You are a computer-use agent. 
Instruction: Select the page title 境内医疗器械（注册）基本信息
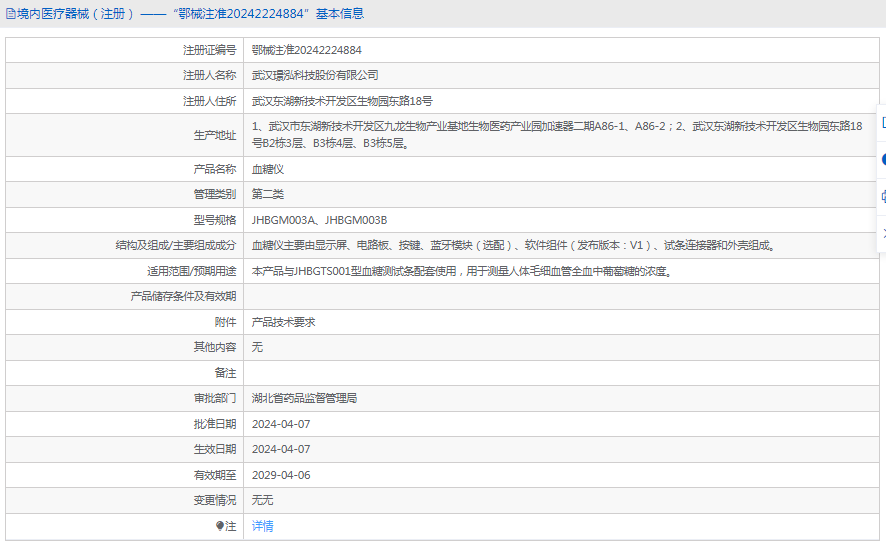(x=190, y=14)
